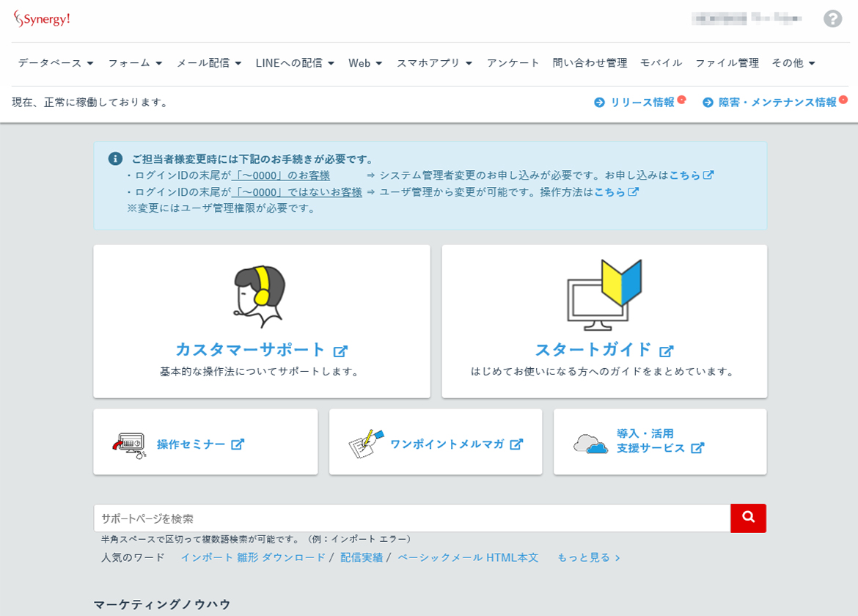The width and height of the screenshot is (858, 616).
Task: Click the ワンポイントメルマガ pencil icon
Action: pos(366,444)
